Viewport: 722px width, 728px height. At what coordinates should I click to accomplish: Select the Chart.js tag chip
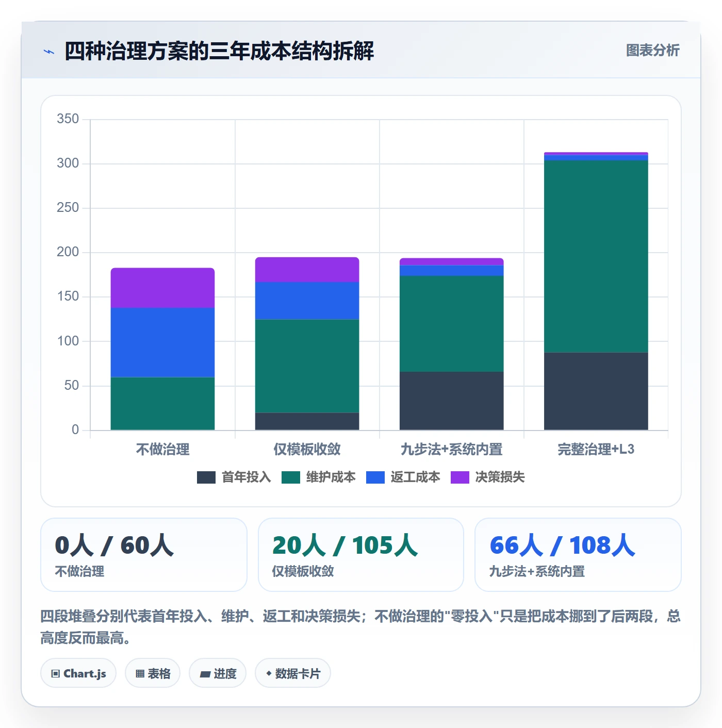click(x=78, y=673)
